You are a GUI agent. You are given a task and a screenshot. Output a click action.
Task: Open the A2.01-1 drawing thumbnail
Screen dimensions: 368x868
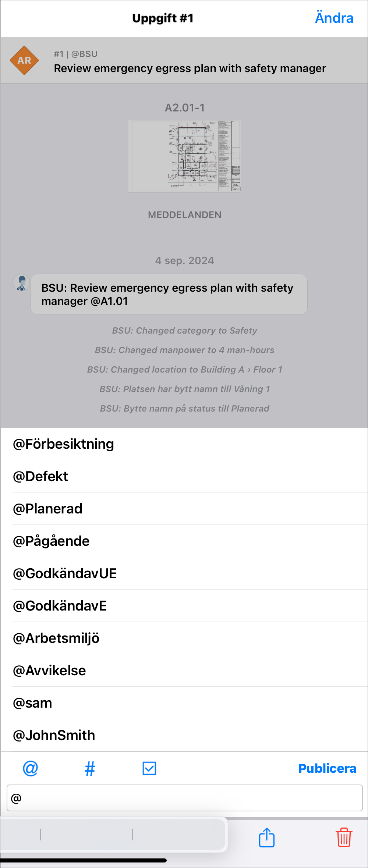pyautogui.click(x=185, y=156)
